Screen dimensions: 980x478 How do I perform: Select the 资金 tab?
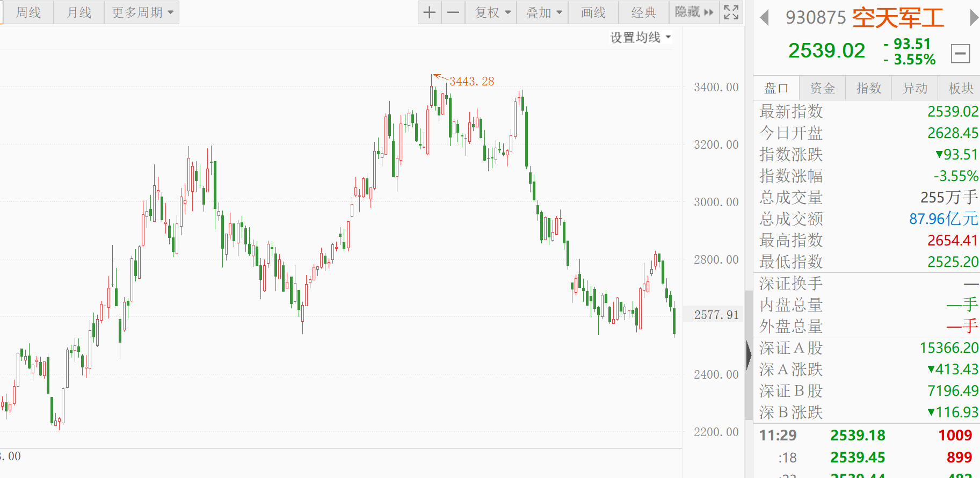(823, 88)
